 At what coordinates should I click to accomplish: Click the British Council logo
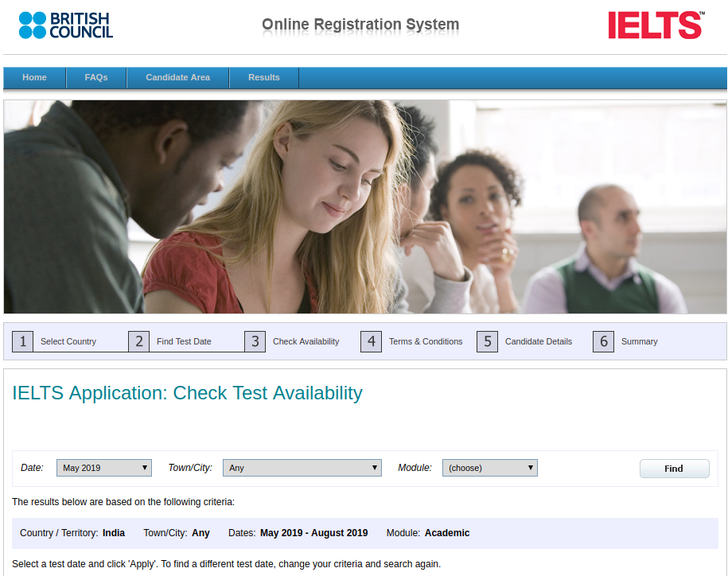coord(65,25)
